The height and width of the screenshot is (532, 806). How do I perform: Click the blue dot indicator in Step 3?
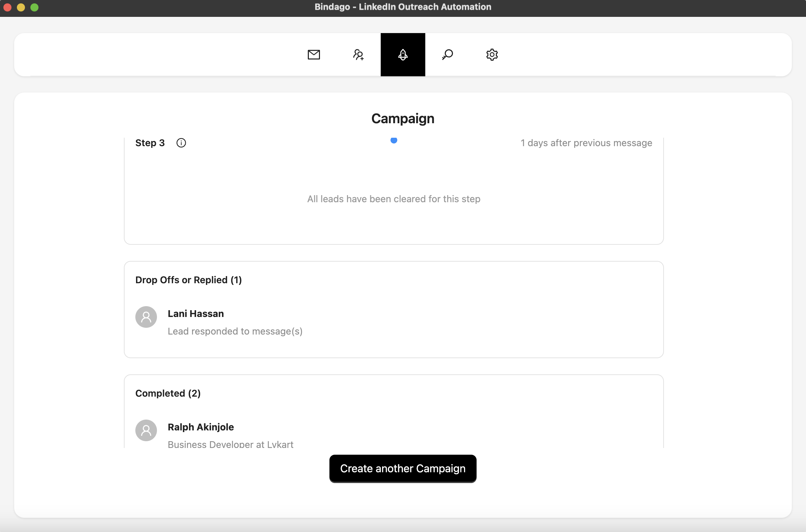pyautogui.click(x=394, y=140)
